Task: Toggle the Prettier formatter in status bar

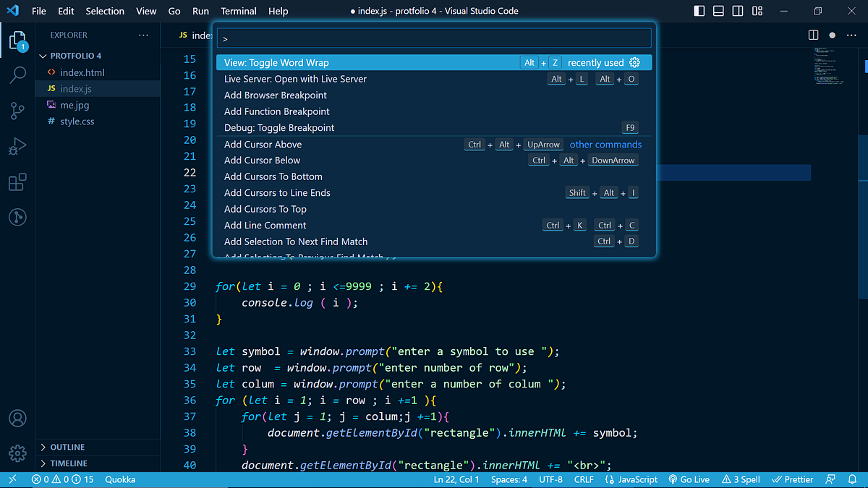Action: [793, 479]
